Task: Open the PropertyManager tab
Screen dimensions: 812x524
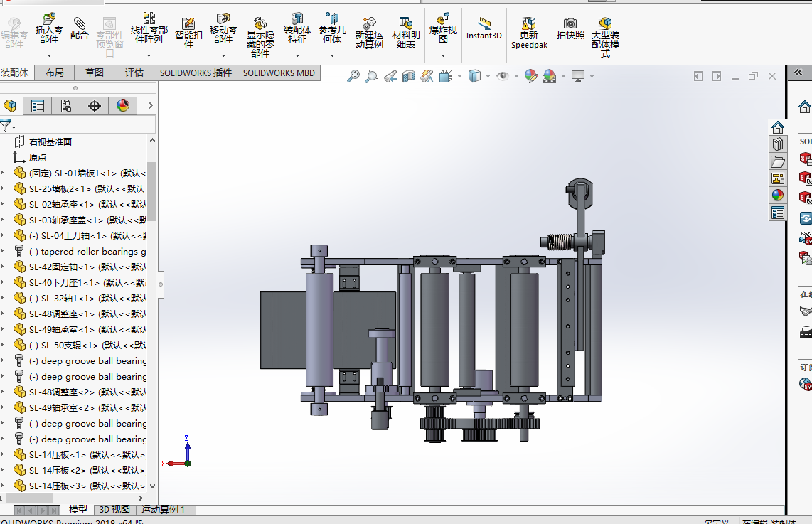Action: pos(37,106)
